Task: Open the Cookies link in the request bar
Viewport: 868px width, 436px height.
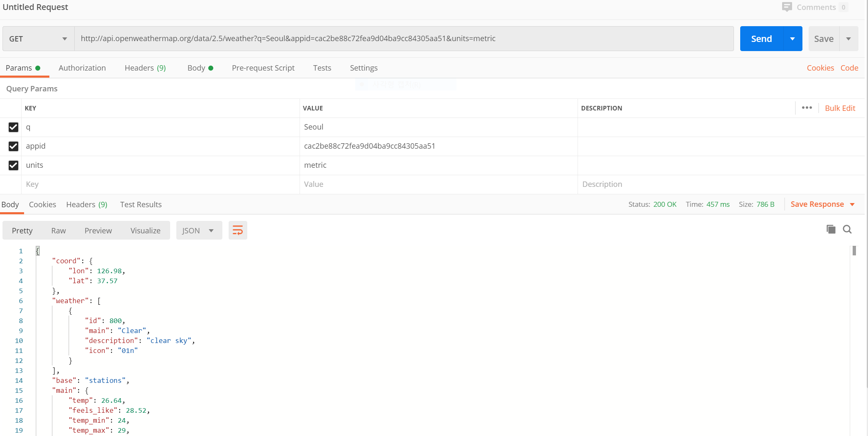Action: point(820,68)
